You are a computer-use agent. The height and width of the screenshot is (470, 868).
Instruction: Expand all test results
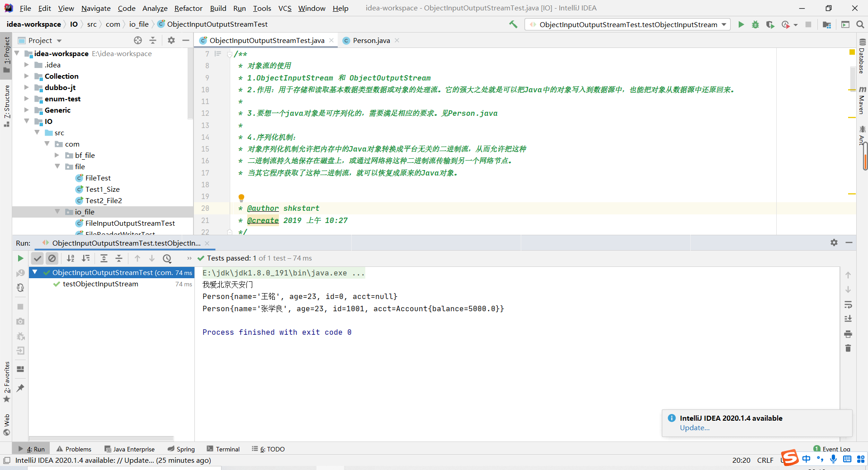[x=104, y=258]
